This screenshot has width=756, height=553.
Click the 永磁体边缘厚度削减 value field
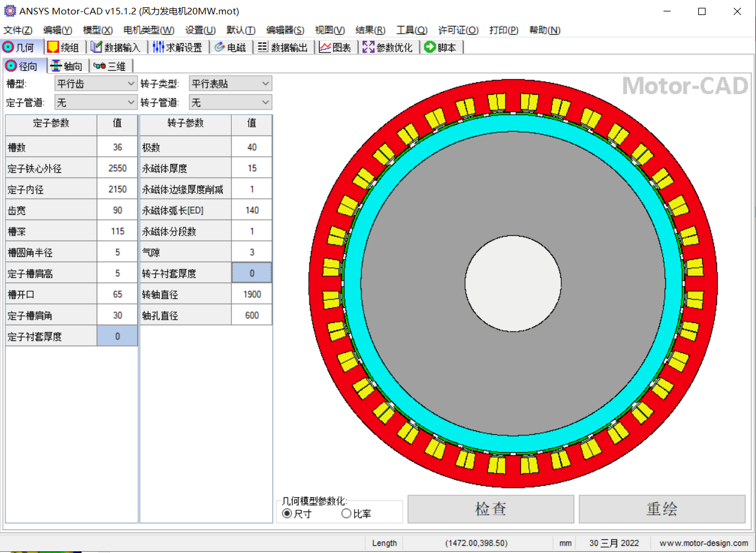click(x=252, y=189)
